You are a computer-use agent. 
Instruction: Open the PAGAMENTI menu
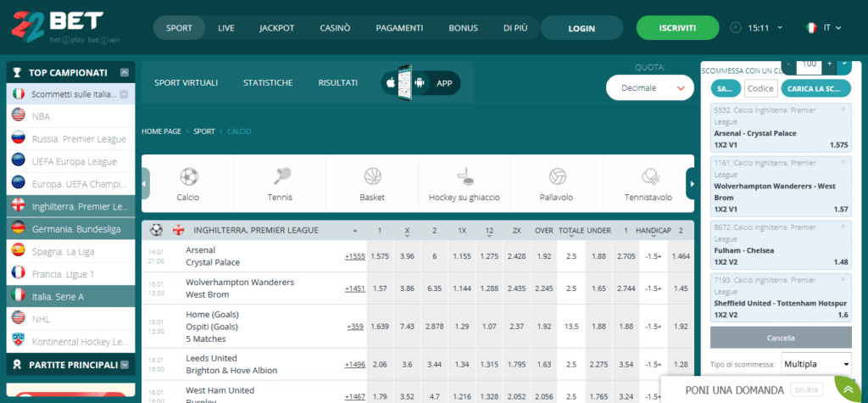coord(399,28)
